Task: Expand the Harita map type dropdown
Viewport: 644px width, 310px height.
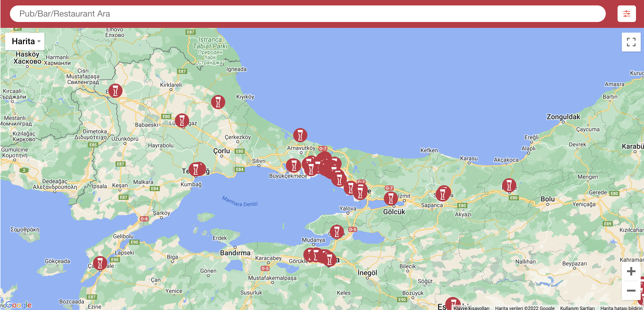Action: [x=25, y=41]
